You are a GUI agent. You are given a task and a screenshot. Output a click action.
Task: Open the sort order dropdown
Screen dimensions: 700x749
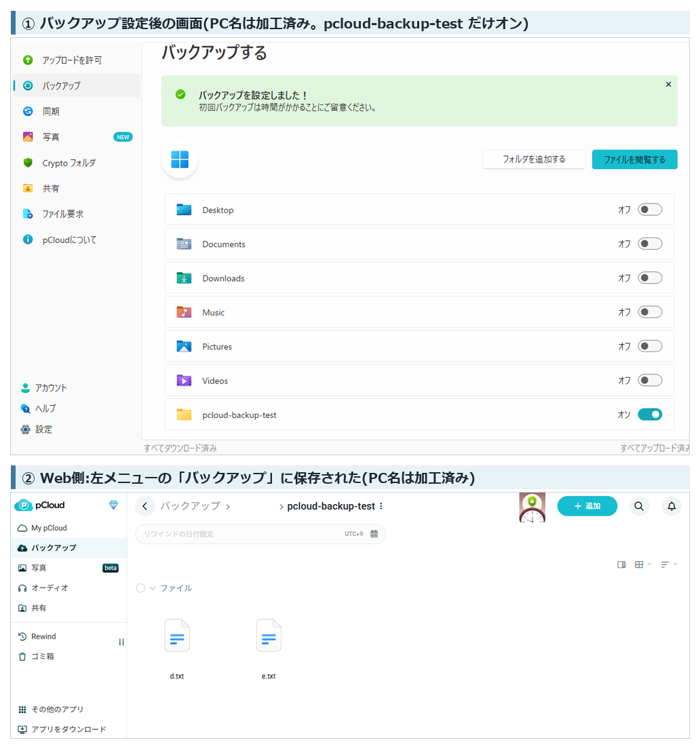click(x=669, y=564)
